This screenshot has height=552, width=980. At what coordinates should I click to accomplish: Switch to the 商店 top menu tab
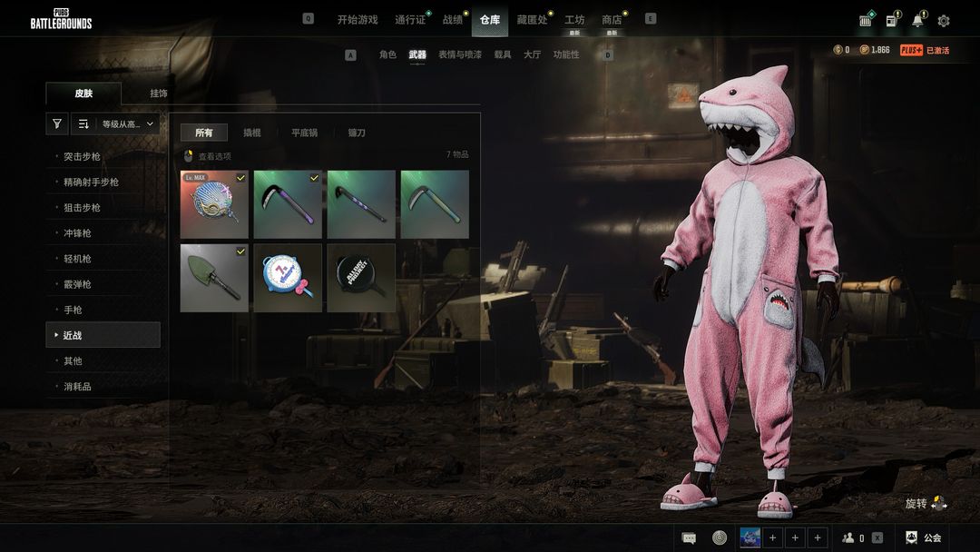click(x=612, y=19)
